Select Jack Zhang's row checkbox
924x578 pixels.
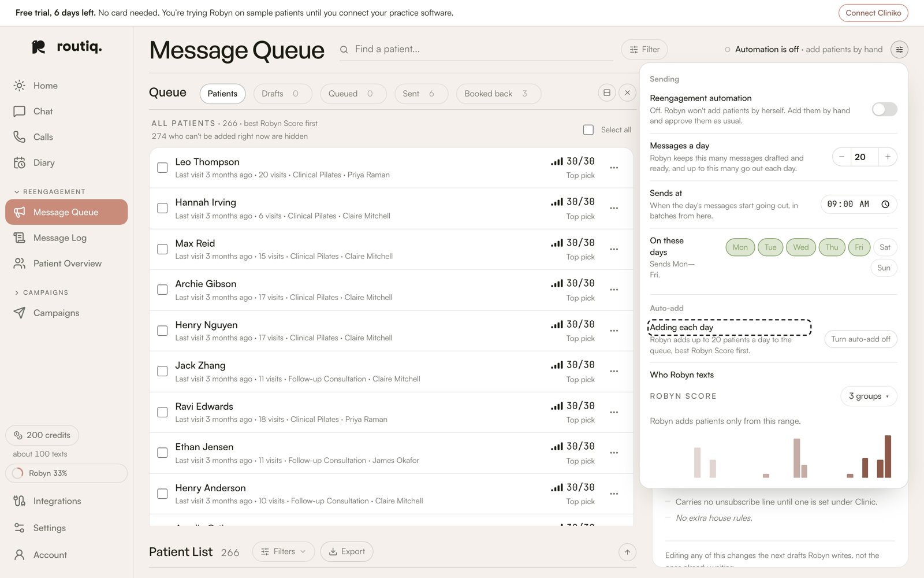click(162, 371)
